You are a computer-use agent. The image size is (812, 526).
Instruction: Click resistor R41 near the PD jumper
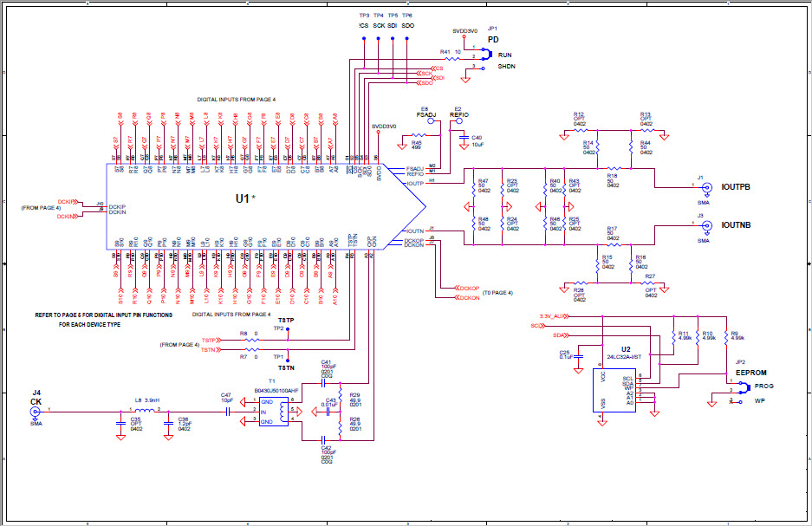point(451,59)
